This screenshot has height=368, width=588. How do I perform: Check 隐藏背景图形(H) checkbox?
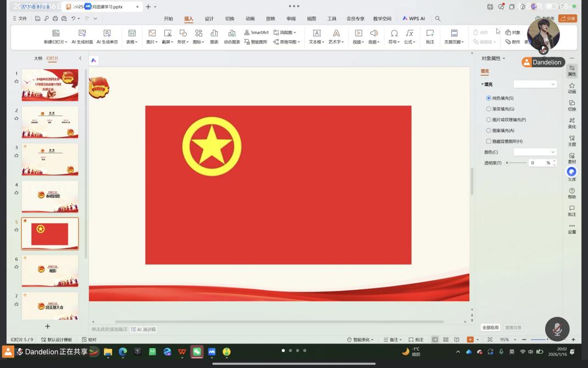(489, 141)
